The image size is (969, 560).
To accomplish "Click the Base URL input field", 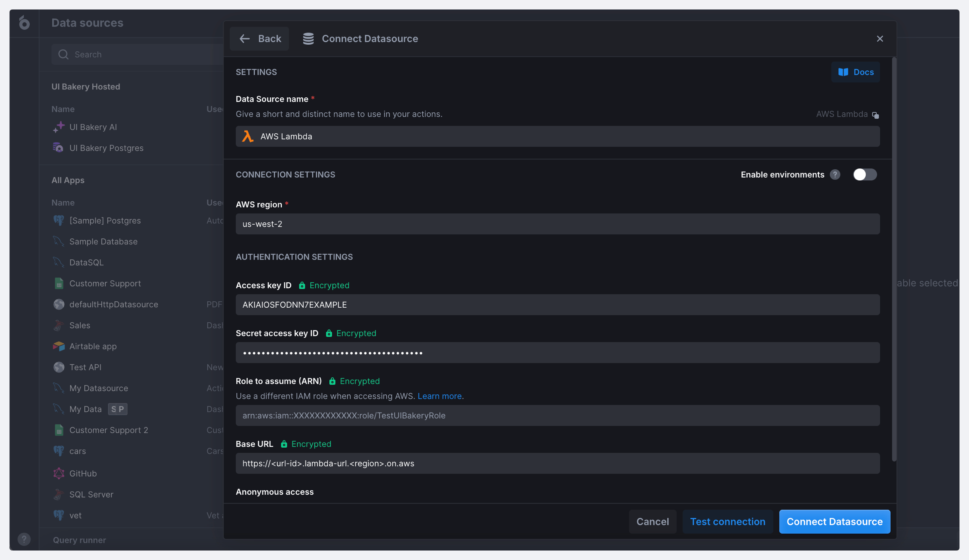I will [558, 464].
